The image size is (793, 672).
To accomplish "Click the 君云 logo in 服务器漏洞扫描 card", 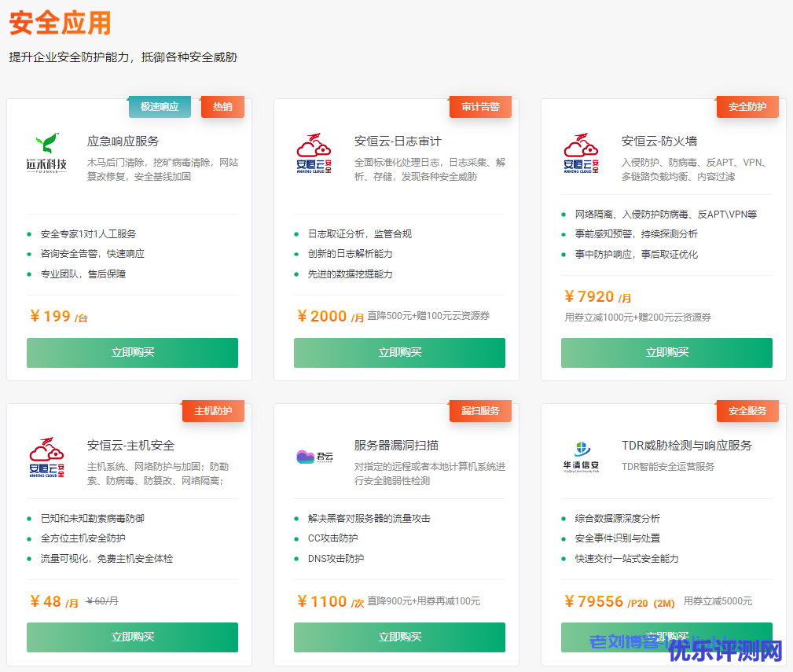I will tap(314, 457).
